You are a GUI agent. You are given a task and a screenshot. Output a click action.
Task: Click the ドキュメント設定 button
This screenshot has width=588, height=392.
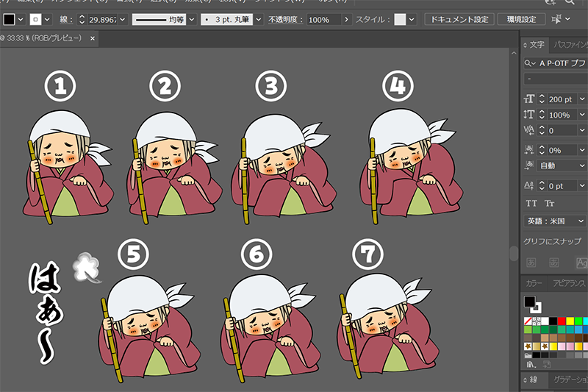(459, 19)
